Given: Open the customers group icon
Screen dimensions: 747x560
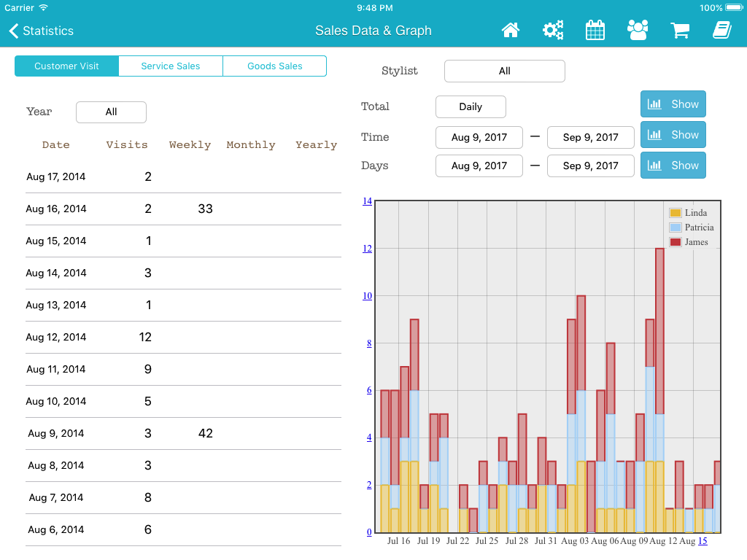Looking at the screenshot, I should click(638, 31).
